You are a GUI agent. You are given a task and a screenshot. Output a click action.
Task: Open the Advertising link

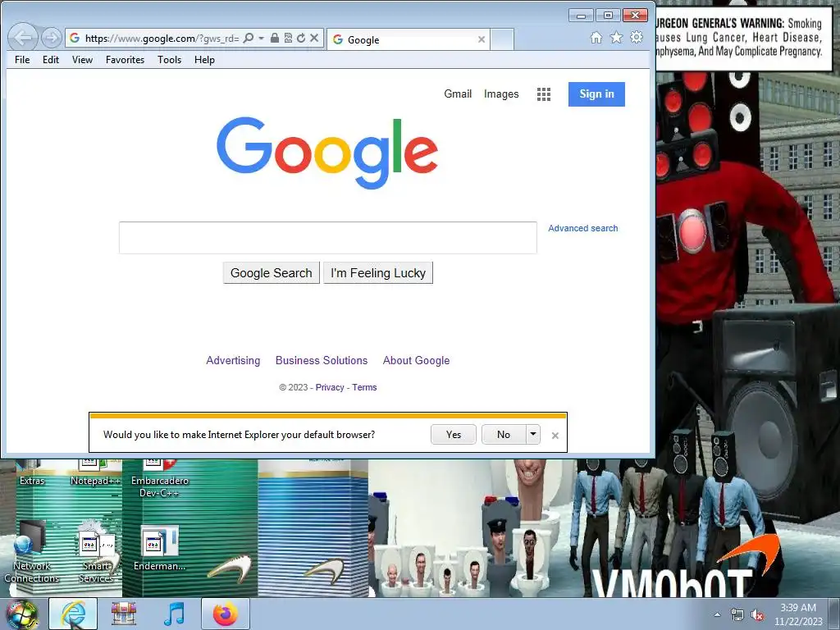tap(233, 361)
